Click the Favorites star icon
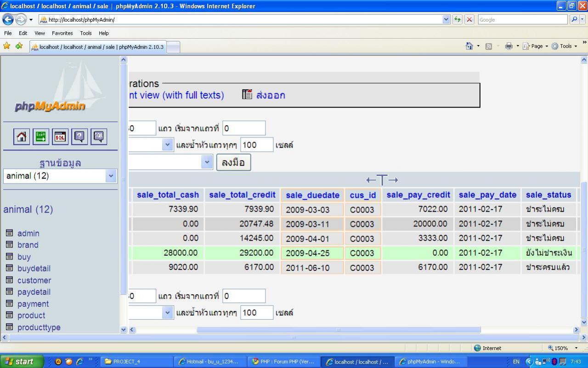The image size is (588, 368). pos(6,46)
